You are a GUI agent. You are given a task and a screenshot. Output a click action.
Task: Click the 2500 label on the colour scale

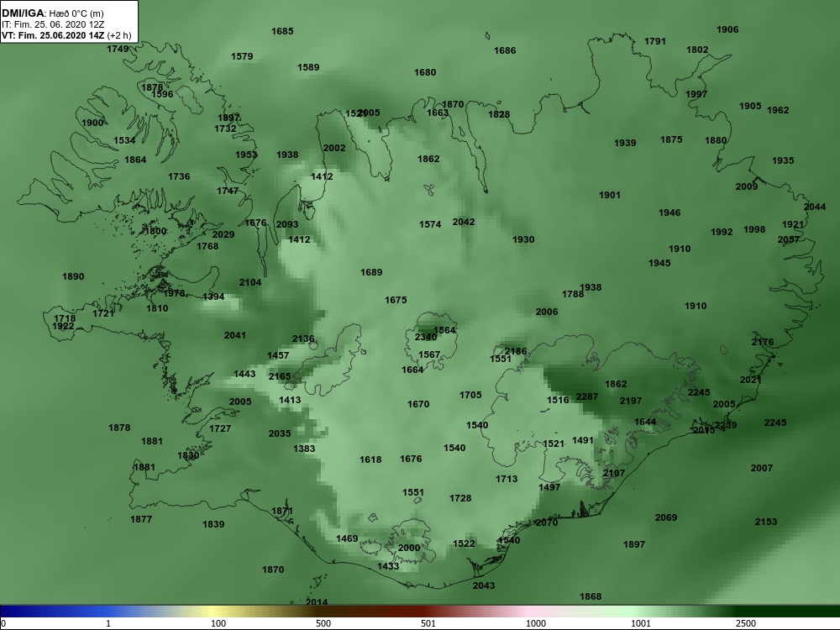pos(746,623)
